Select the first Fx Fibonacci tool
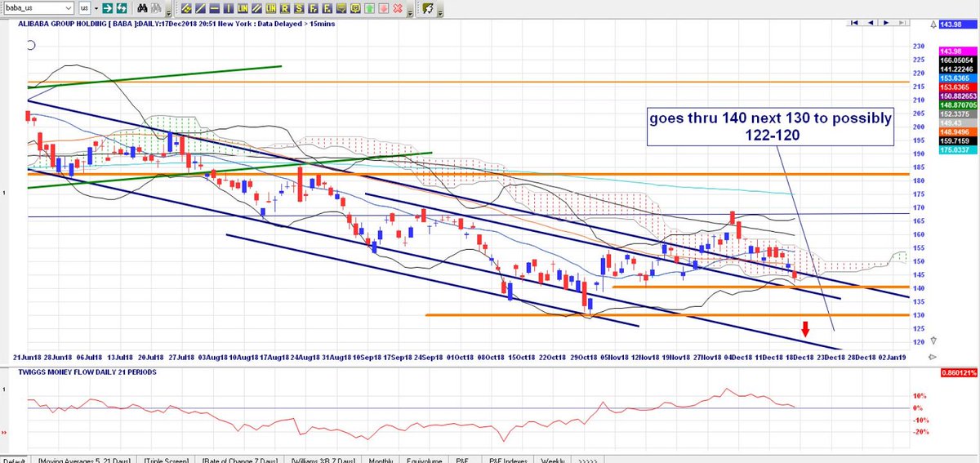 pos(314,7)
